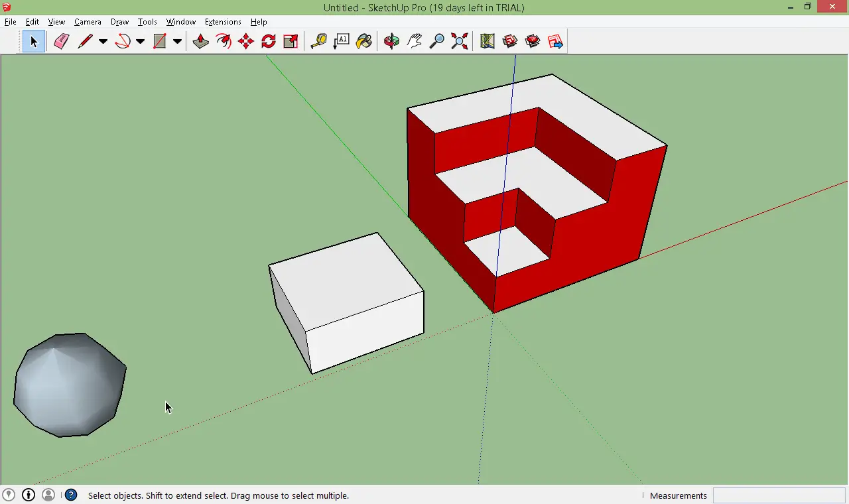The width and height of the screenshot is (849, 504).
Task: Toggle the credits info icon in status bar
Action: (29, 495)
